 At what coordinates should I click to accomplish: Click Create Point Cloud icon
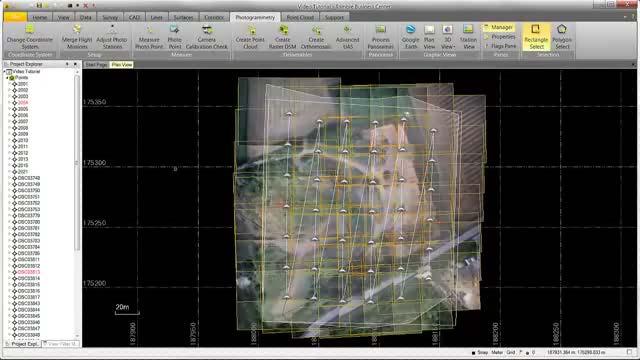[252, 30]
